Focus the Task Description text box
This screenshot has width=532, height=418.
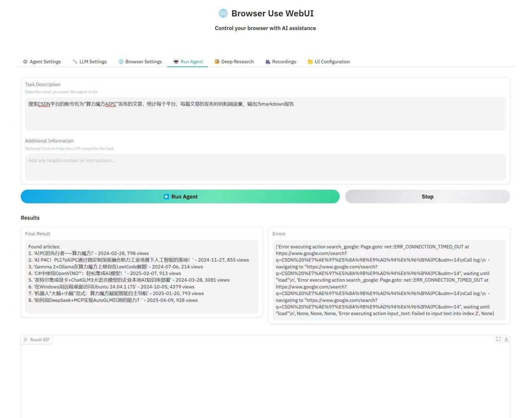[x=265, y=114]
